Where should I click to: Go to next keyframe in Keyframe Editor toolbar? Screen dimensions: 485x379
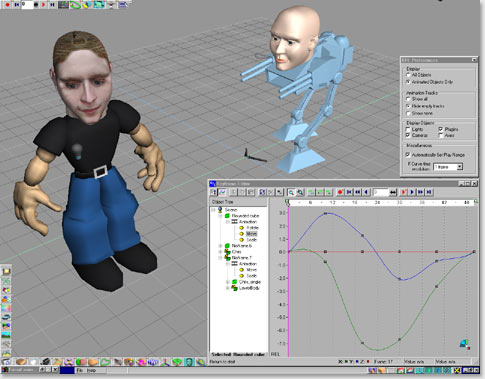pyautogui.click(x=420, y=192)
